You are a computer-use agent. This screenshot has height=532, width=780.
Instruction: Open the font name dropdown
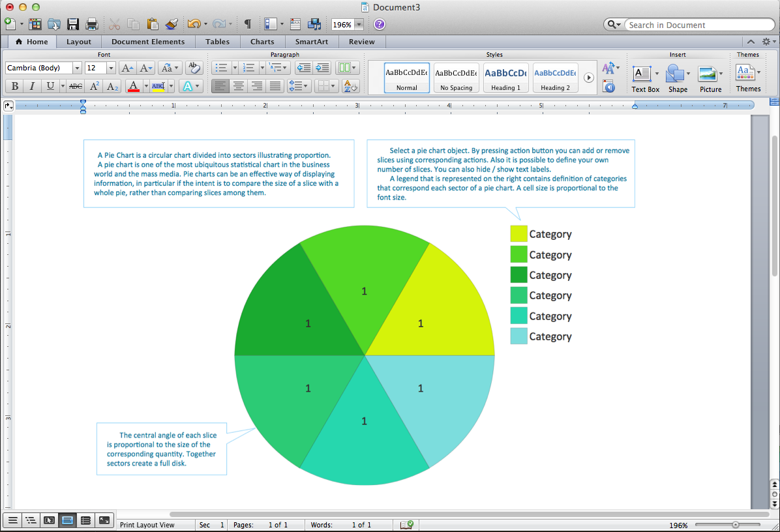[x=77, y=68]
